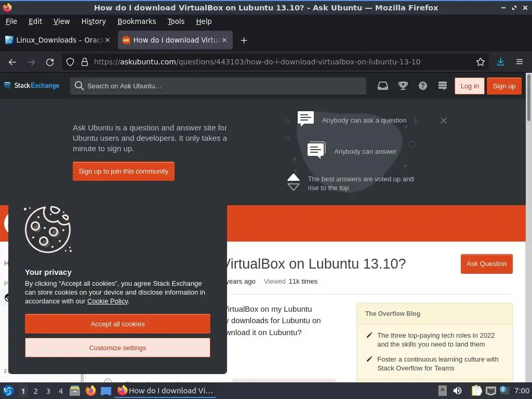The image size is (532, 399).
Task: Dismiss the Ask Ubuntu welcome banner
Action: click(444, 121)
